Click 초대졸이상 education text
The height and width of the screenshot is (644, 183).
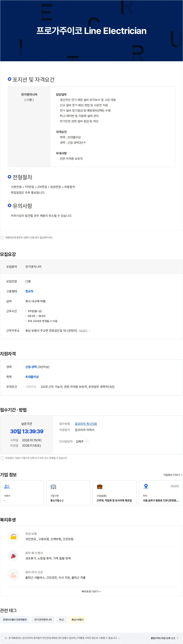(32, 377)
